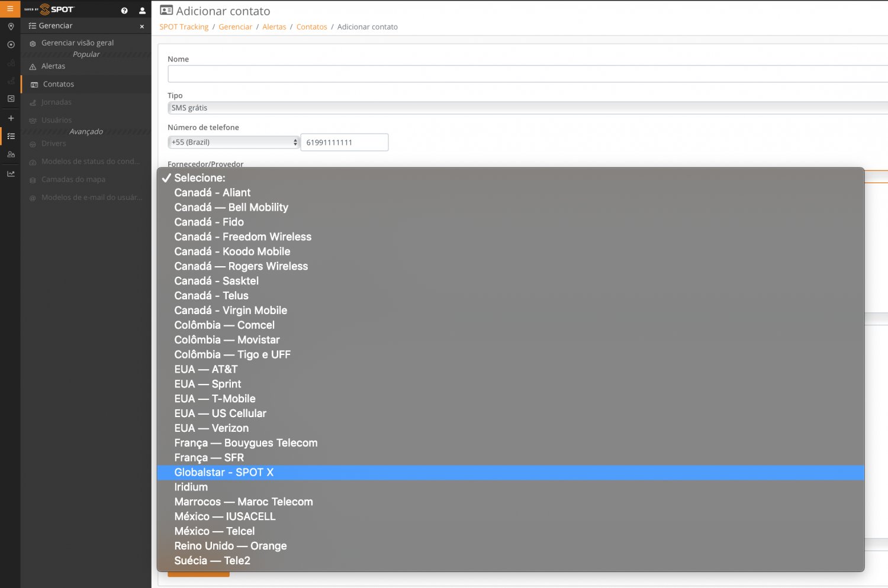
Task: Click the help question mark icon
Action: (x=124, y=11)
